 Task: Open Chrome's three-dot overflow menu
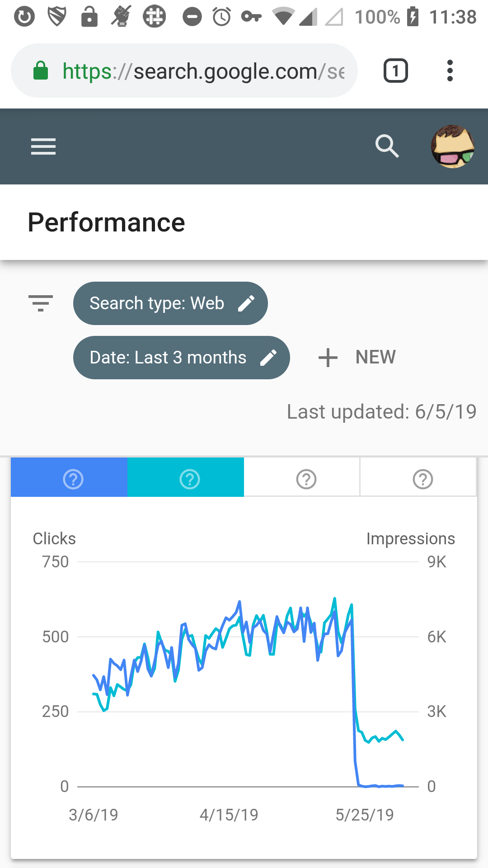click(x=450, y=71)
